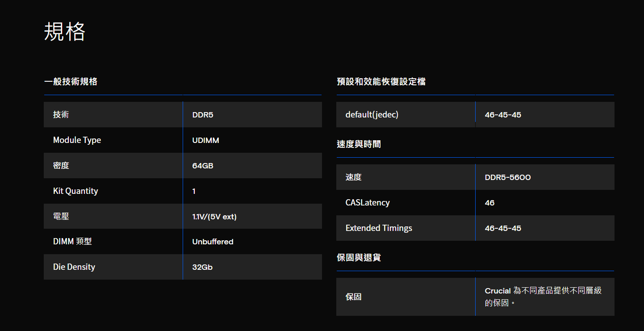Select the 預設和效能恢復設定檔 section title
This screenshot has width=644, height=331.
[381, 81]
